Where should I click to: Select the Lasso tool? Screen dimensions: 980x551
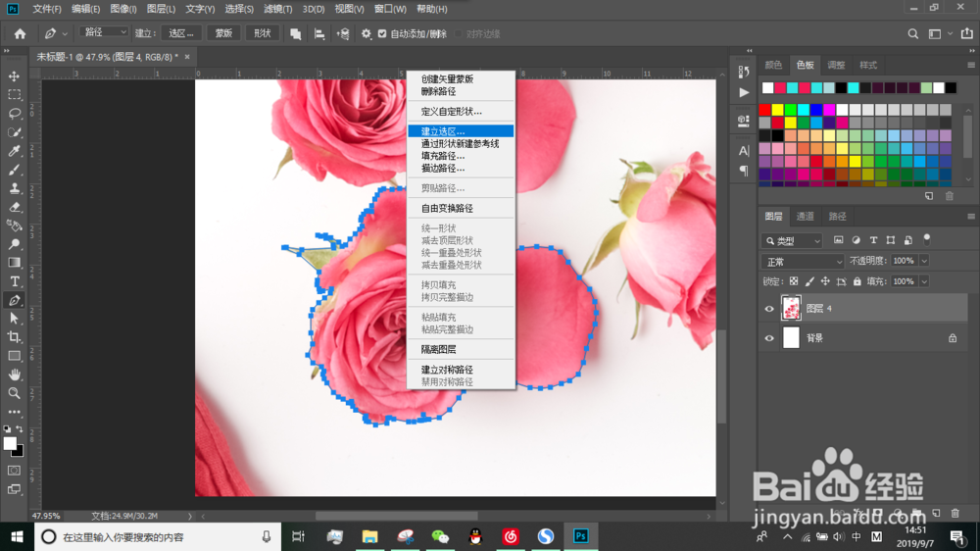(x=14, y=114)
